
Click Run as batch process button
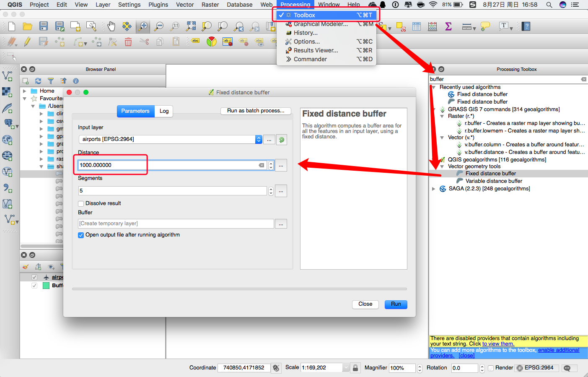[x=256, y=111]
